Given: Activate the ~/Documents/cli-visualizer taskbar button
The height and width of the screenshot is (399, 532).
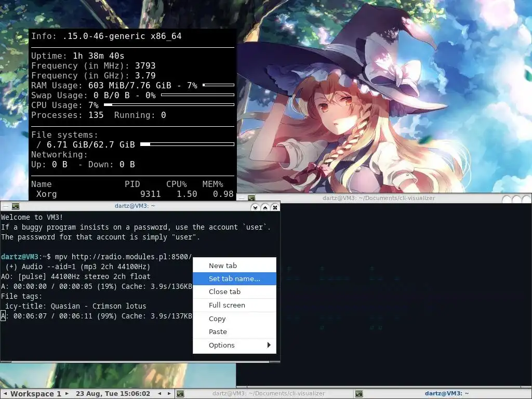Looking at the screenshot, I should pos(264,394).
